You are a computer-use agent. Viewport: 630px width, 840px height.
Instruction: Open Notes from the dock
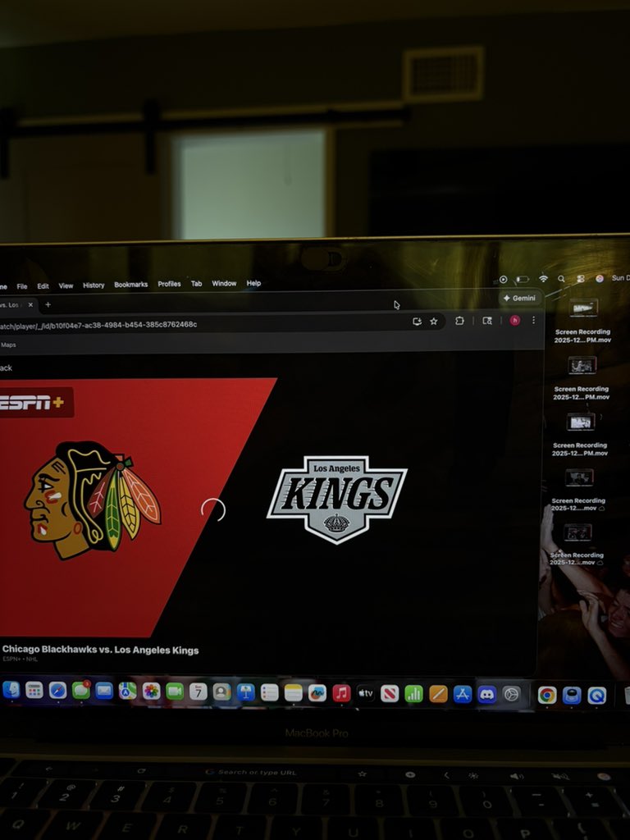point(294,692)
